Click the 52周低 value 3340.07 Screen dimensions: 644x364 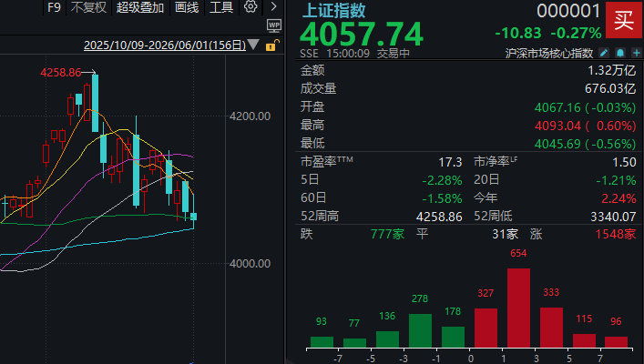tap(613, 217)
